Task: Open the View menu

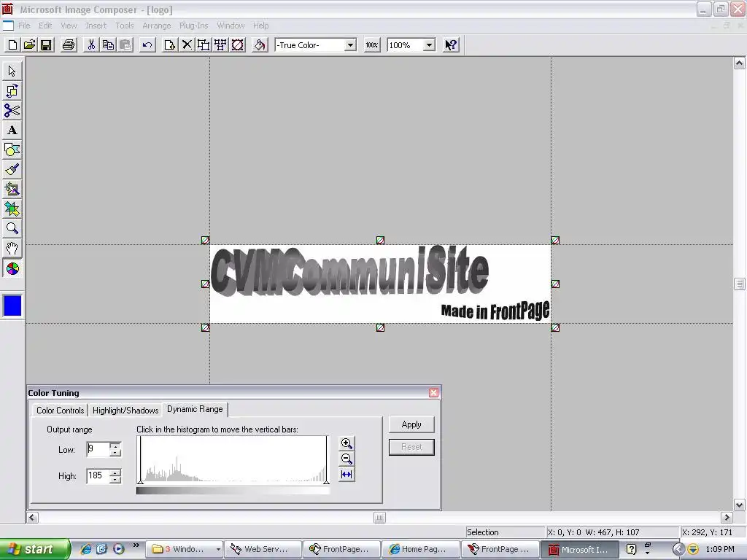Action: pos(69,26)
